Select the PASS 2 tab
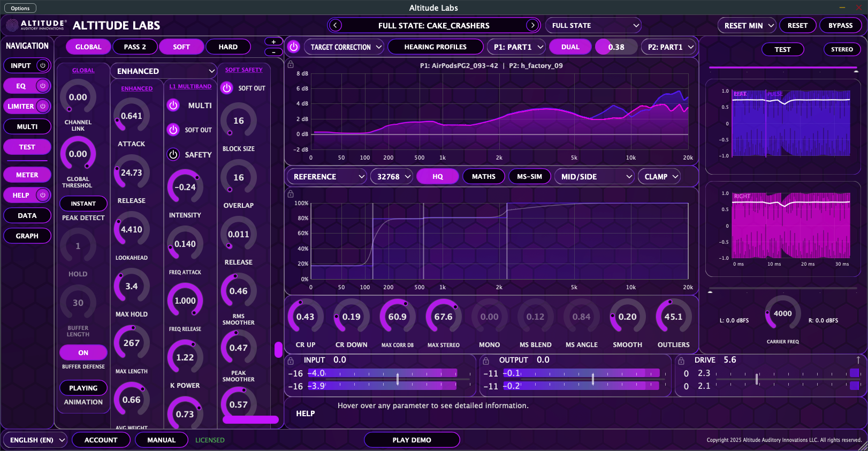Screen dimensions: 868x451 [135, 47]
